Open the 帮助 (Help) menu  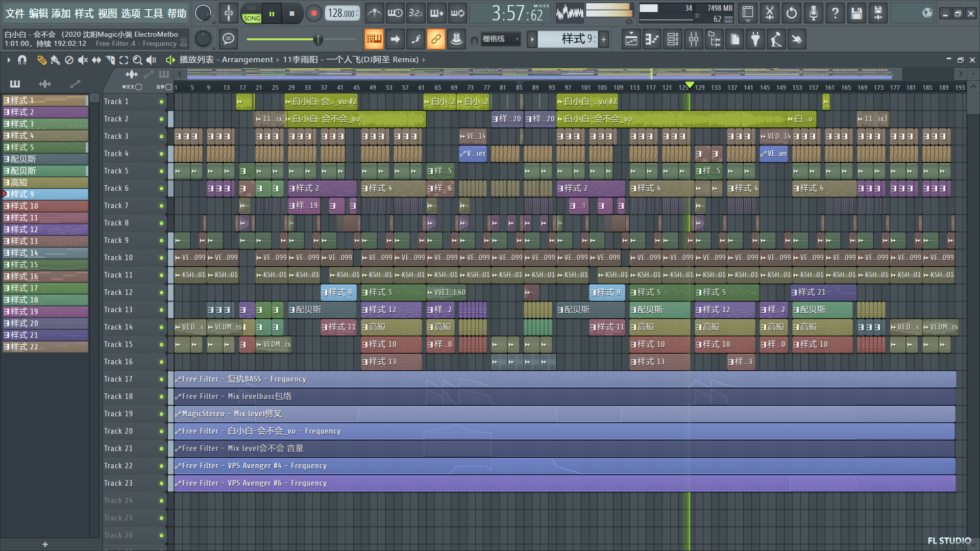click(x=177, y=13)
